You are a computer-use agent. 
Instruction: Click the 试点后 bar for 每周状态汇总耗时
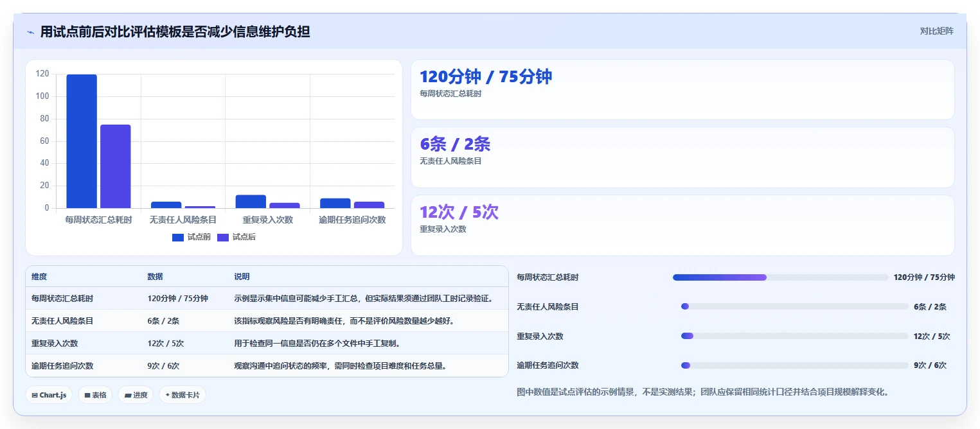(116, 166)
